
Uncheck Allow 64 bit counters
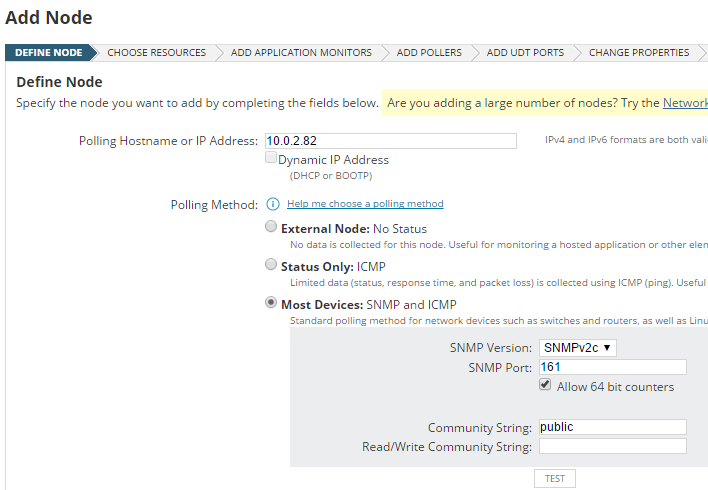click(546, 386)
